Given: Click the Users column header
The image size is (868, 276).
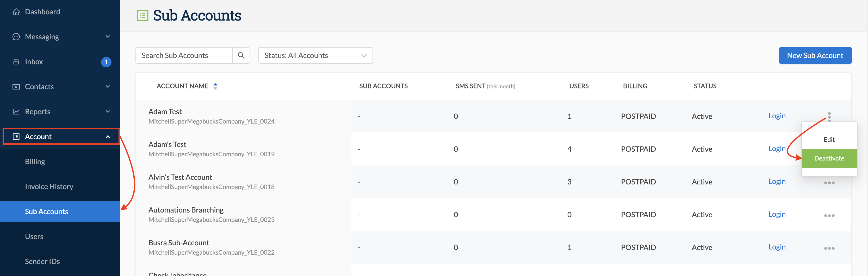Looking at the screenshot, I should [x=579, y=86].
